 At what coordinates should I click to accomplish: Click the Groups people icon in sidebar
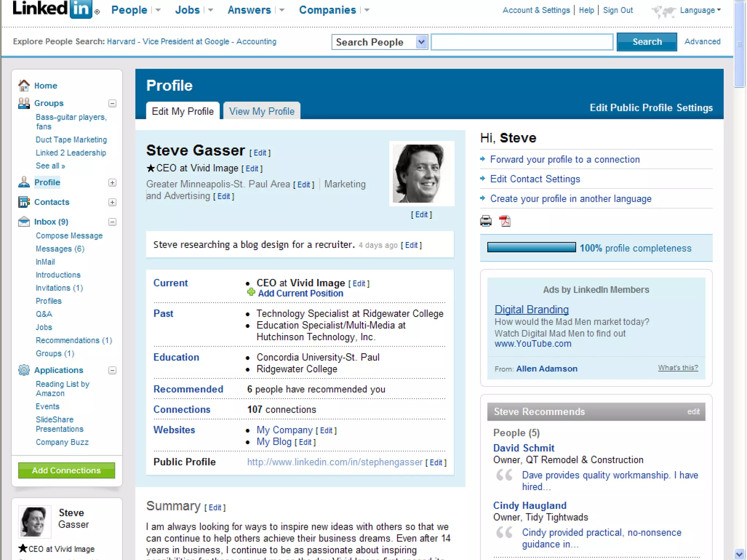pyautogui.click(x=24, y=103)
